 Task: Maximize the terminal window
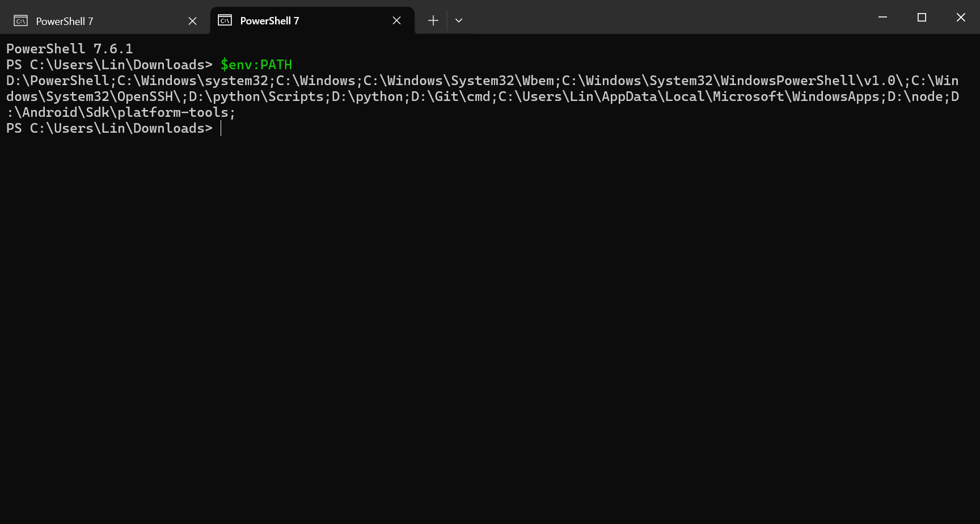(922, 18)
